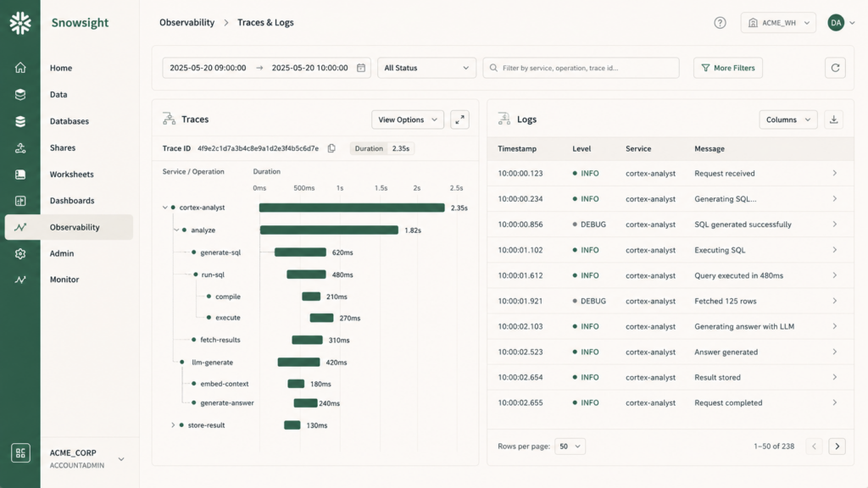Open the help question mark icon

pyautogui.click(x=720, y=23)
